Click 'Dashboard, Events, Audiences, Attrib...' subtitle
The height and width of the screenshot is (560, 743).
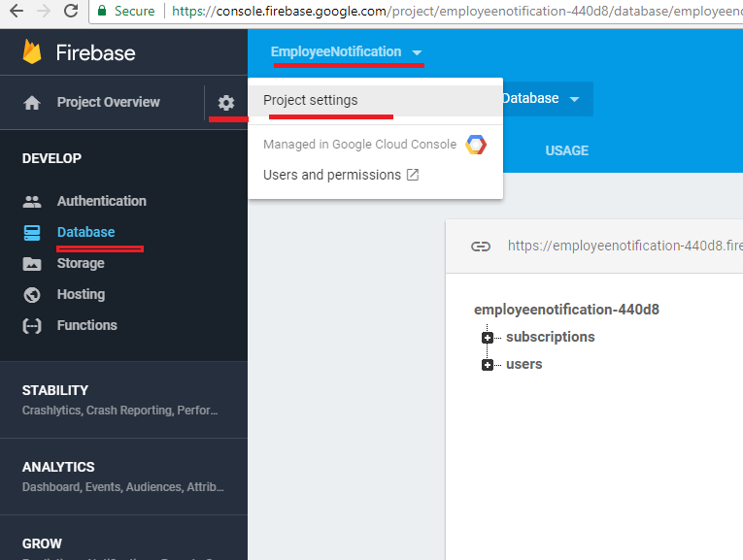tap(123, 487)
